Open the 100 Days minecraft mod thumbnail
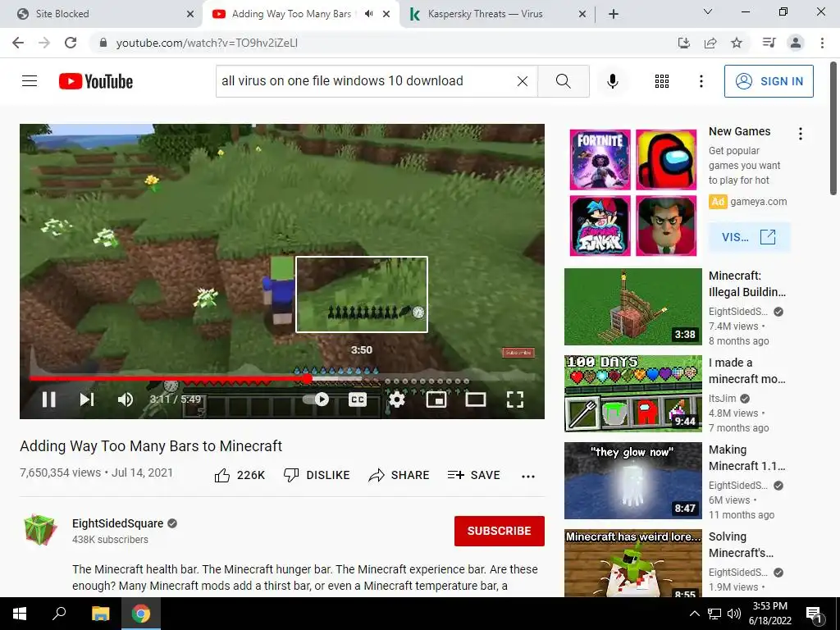The width and height of the screenshot is (840, 630). [x=633, y=394]
